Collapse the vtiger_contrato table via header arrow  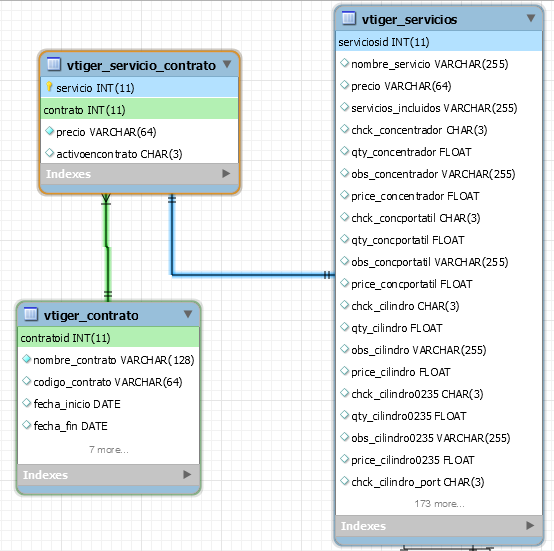pos(188,314)
